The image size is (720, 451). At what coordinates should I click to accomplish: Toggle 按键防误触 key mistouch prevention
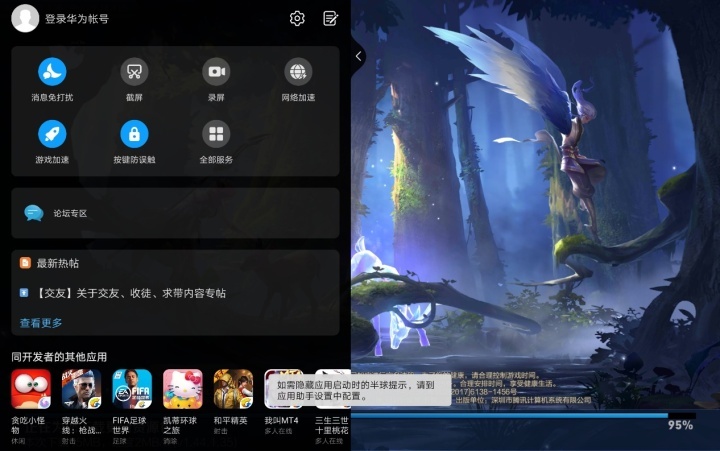pyautogui.click(x=134, y=134)
